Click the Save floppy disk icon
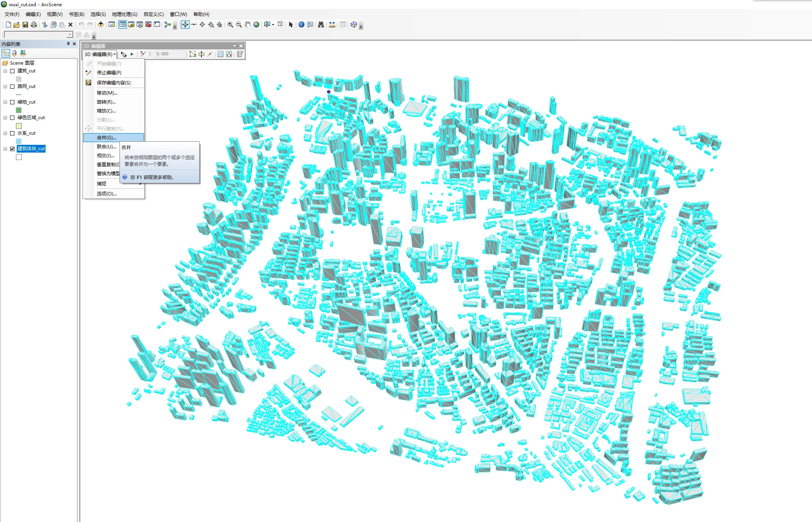The image size is (812, 522). pyautogui.click(x=25, y=25)
